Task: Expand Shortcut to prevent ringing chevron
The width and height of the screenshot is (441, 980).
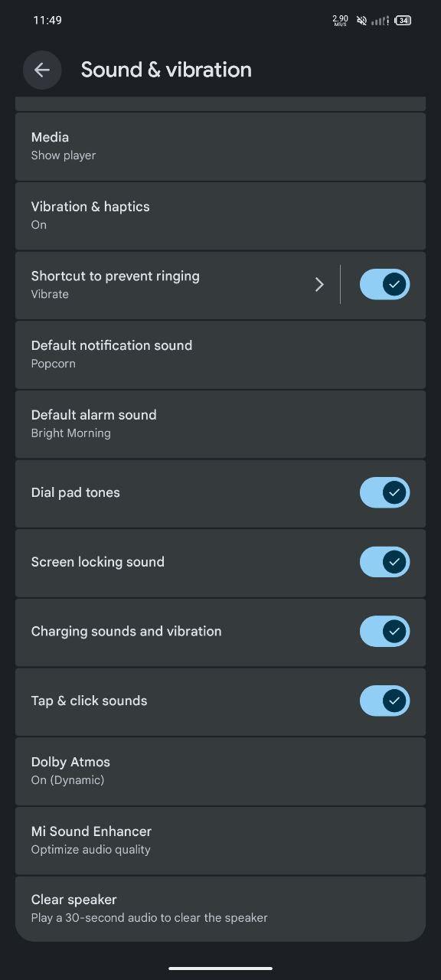Action: click(x=320, y=285)
